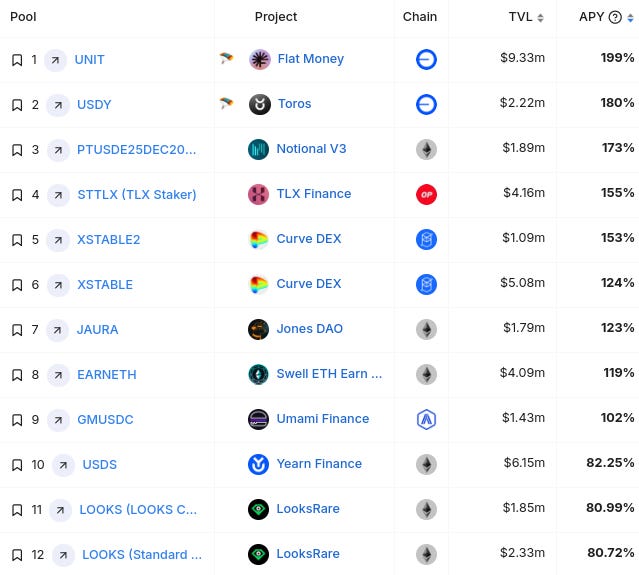Click the Yearn Finance project logo
639x575 pixels.
[x=258, y=464]
